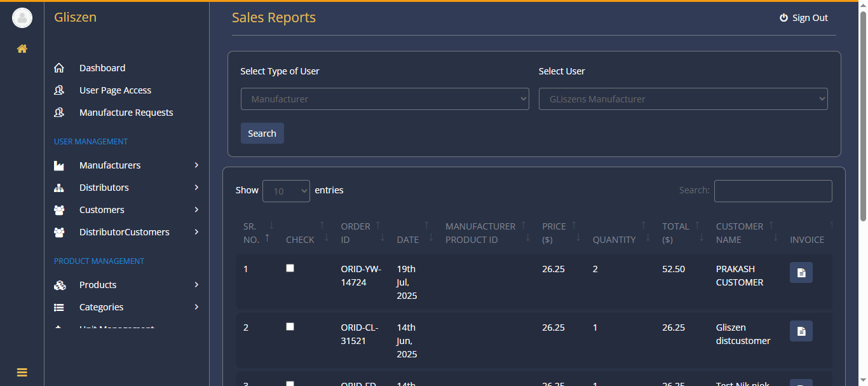Click the total value 52.50
The height and width of the screenshot is (386, 868).
[674, 269]
